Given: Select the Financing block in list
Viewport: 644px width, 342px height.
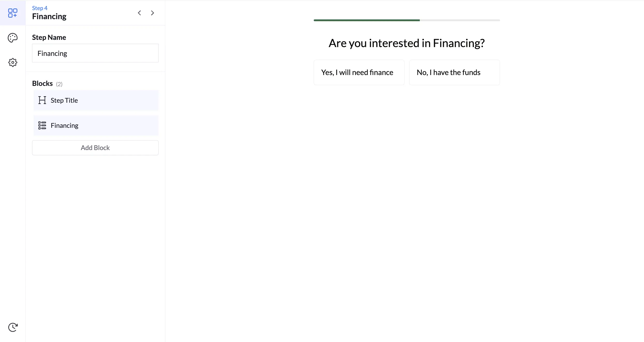Looking at the screenshot, I should [x=96, y=125].
